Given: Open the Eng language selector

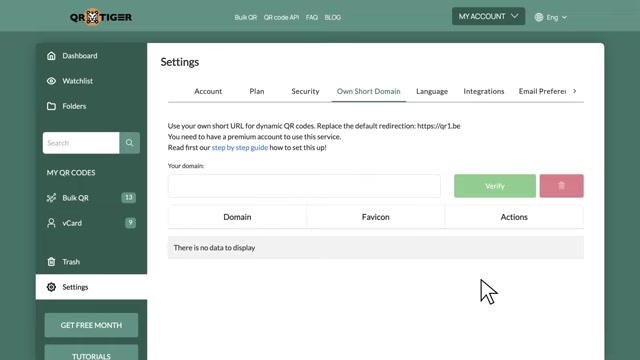Looking at the screenshot, I should (551, 17).
